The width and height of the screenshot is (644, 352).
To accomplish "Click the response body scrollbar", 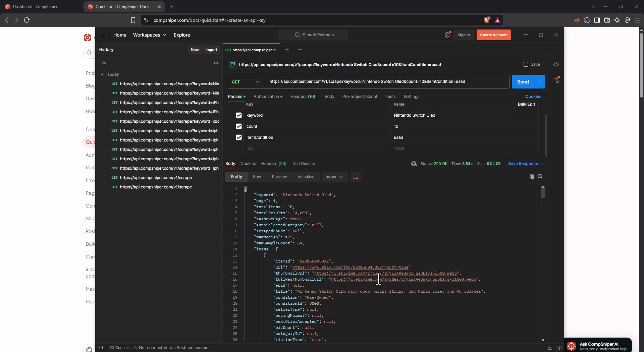I will click(x=543, y=192).
